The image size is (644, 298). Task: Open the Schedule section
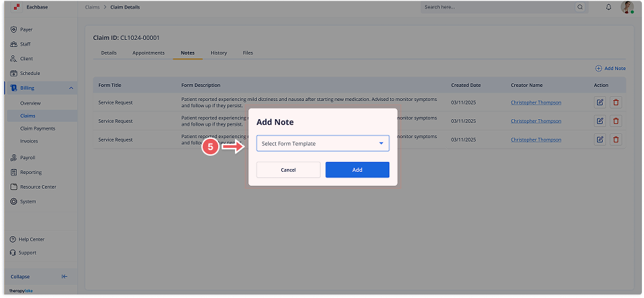click(x=25, y=74)
